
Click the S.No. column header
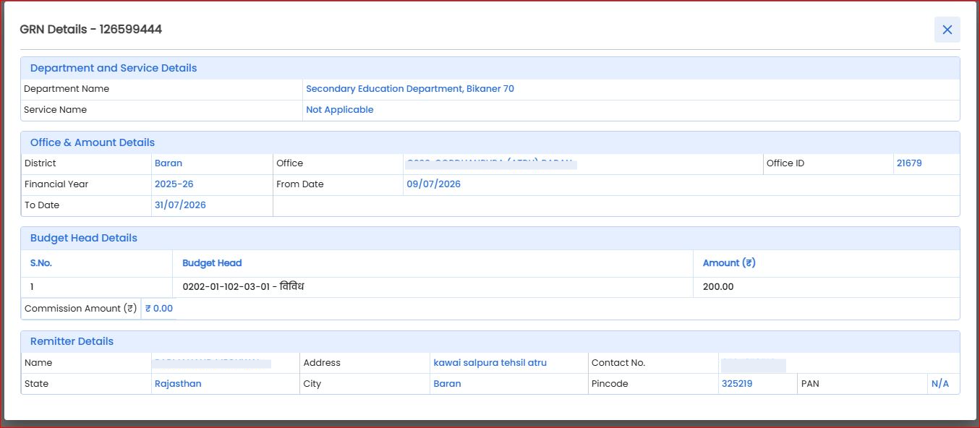[x=41, y=263]
